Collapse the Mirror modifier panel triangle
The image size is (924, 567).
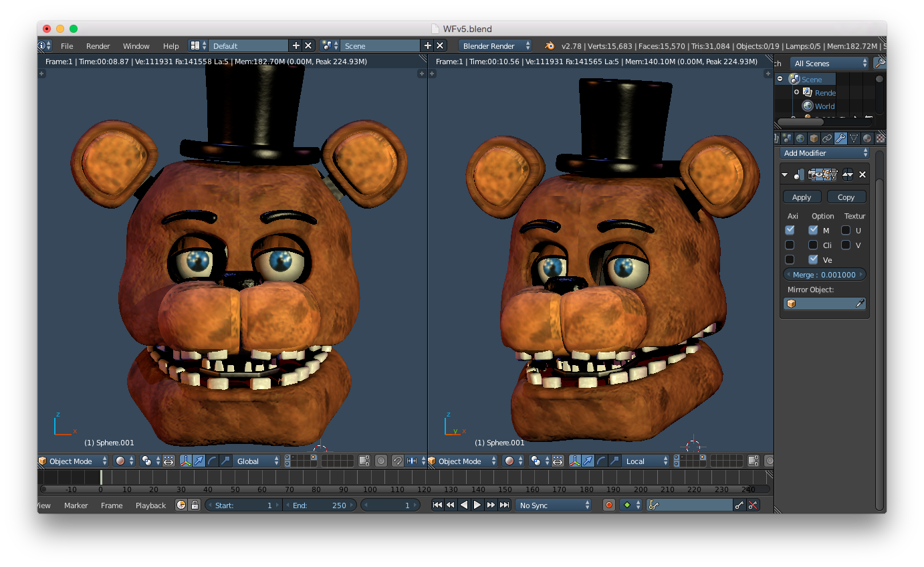(x=785, y=175)
